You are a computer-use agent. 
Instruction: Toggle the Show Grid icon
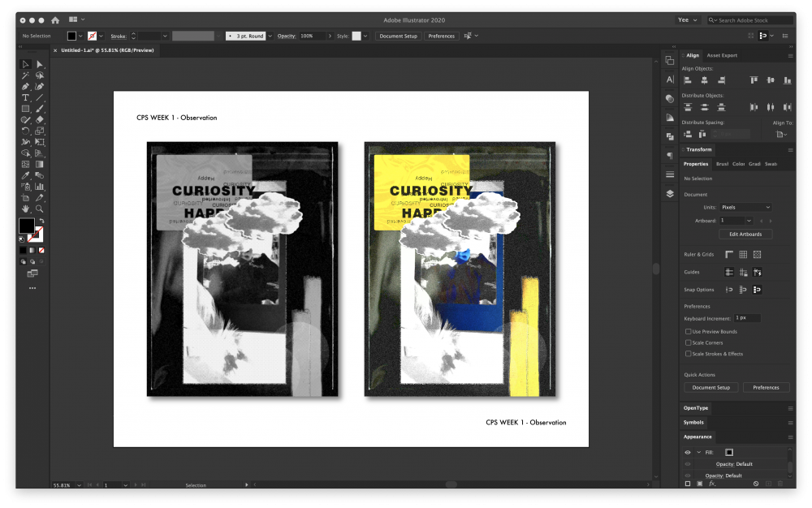tap(743, 255)
